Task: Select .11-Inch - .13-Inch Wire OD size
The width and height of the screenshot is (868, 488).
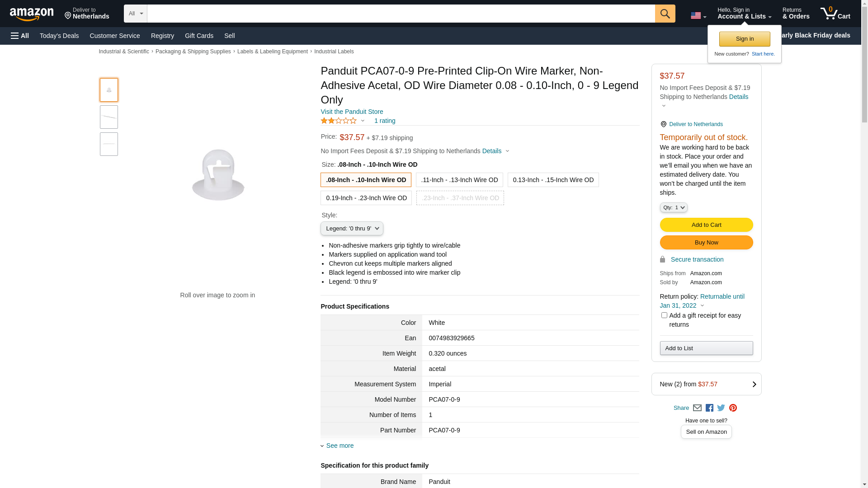Action: pyautogui.click(x=459, y=180)
